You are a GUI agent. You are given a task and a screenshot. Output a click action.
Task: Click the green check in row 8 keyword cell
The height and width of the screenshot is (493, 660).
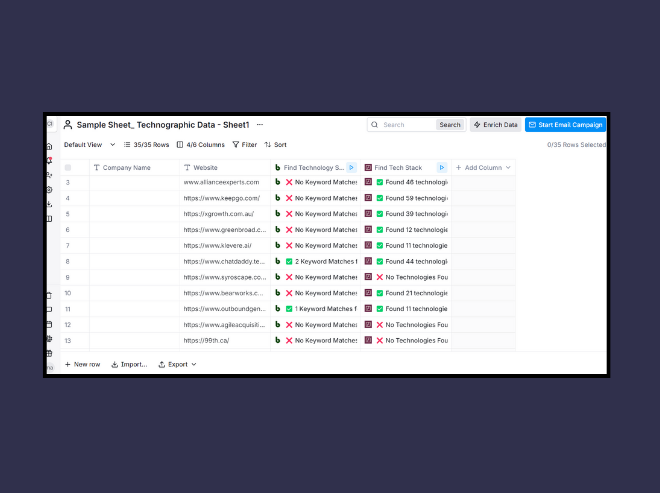(289, 261)
